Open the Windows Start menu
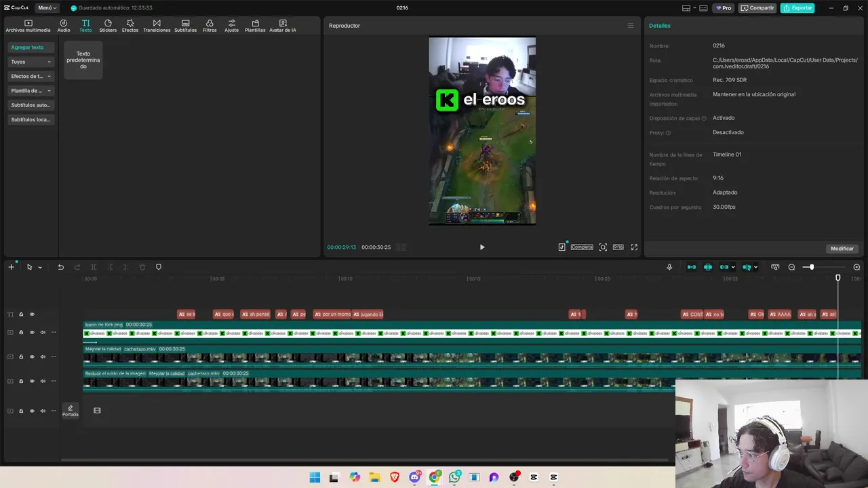The width and height of the screenshot is (868, 488). [x=315, y=477]
